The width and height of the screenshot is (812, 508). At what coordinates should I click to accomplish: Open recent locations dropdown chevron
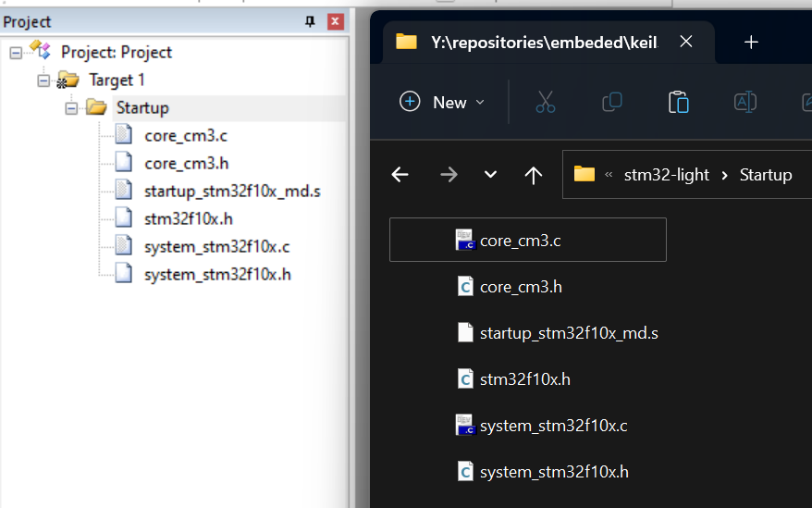click(x=490, y=175)
